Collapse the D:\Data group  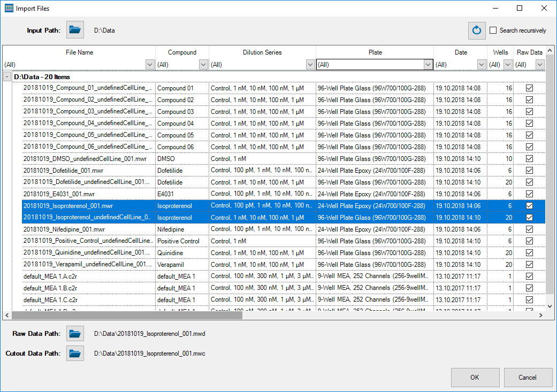6,76
